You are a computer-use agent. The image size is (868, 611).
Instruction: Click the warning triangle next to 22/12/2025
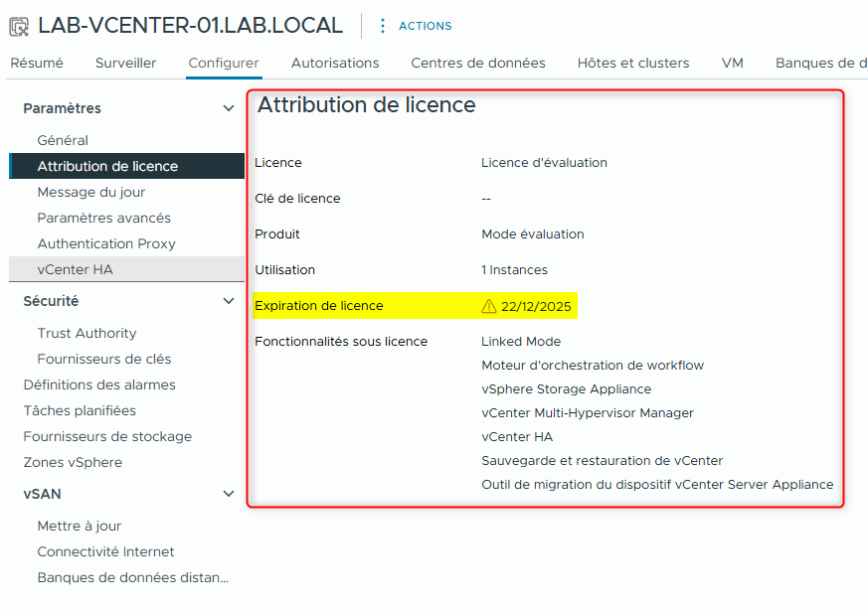click(x=488, y=306)
